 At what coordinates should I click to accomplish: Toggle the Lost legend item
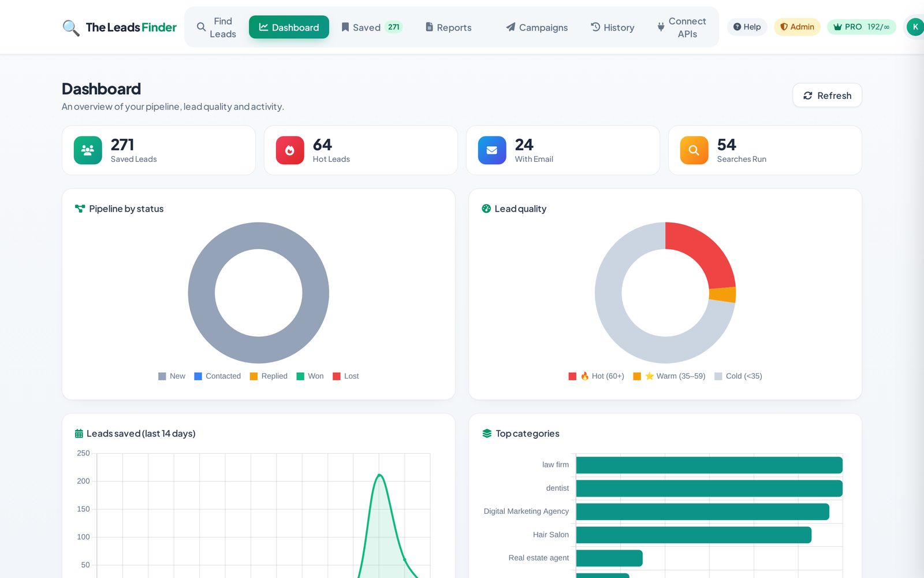346,376
